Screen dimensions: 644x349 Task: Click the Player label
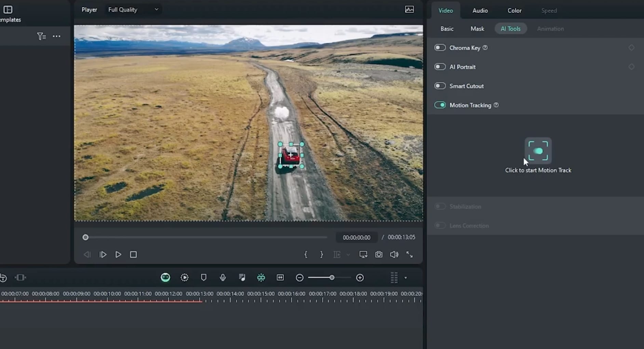coord(89,10)
